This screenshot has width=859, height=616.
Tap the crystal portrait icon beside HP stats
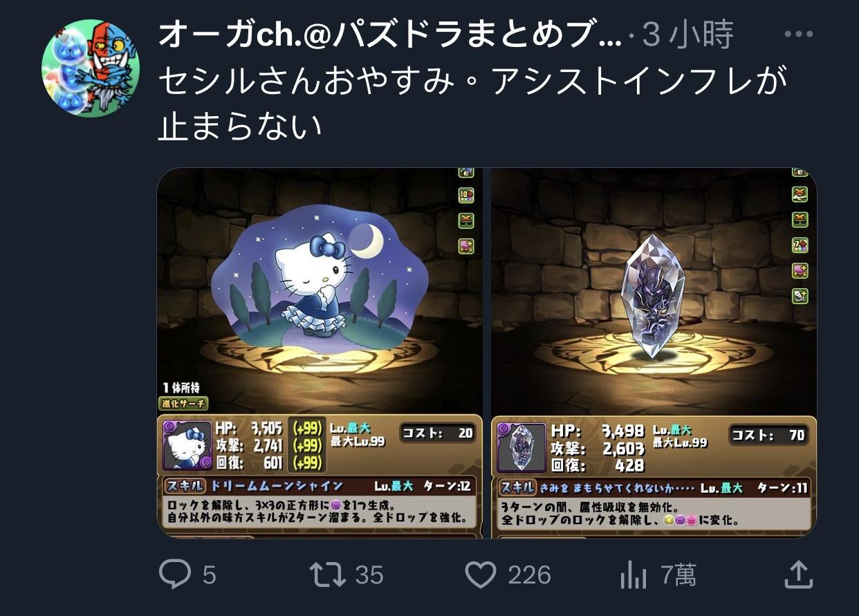521,447
